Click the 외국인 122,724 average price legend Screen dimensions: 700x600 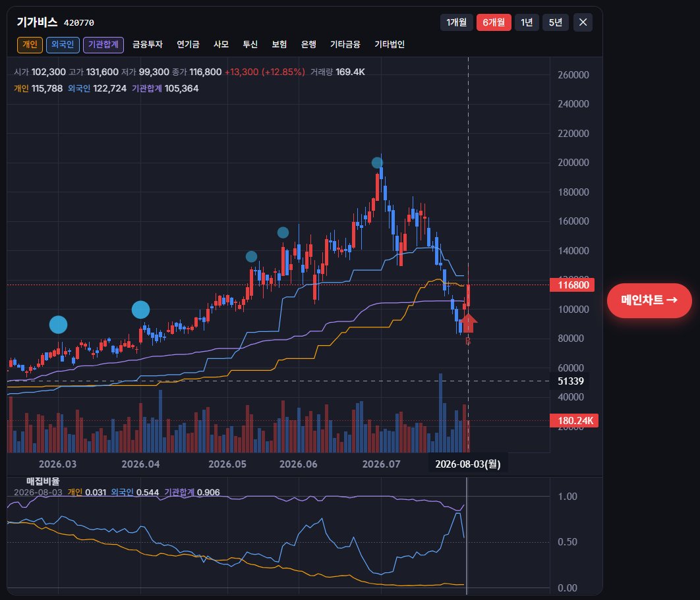98,88
